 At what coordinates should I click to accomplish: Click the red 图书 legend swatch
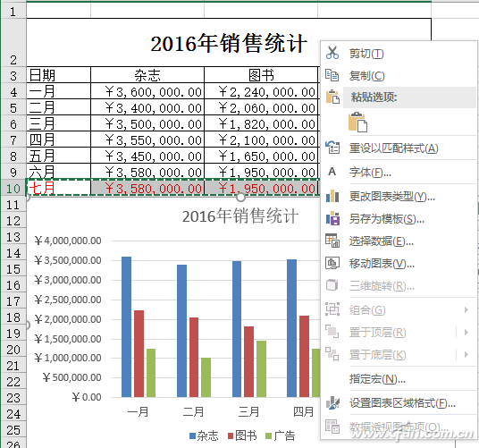coord(231,435)
